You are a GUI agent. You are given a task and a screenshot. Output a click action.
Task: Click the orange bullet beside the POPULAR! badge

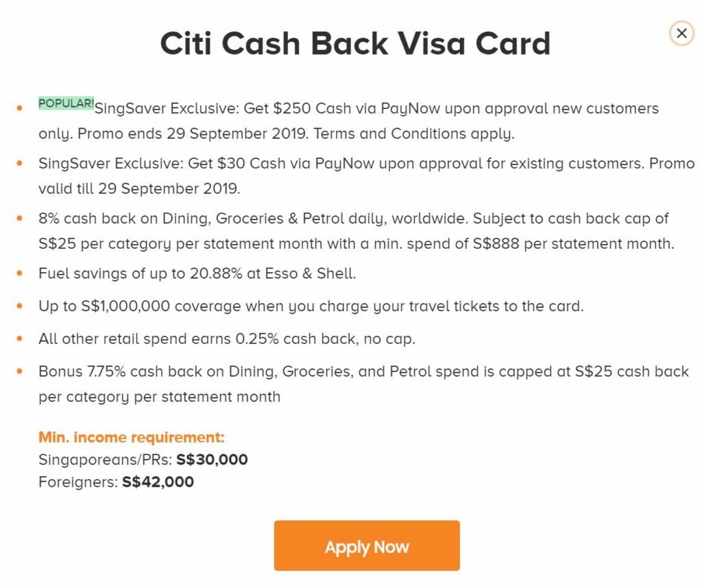point(19,109)
